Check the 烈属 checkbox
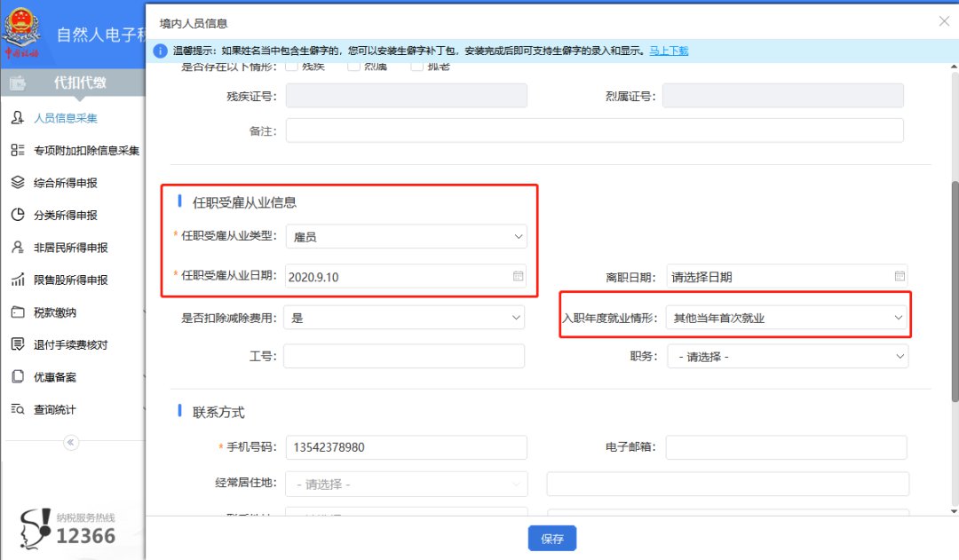The image size is (959, 560). 353,67
